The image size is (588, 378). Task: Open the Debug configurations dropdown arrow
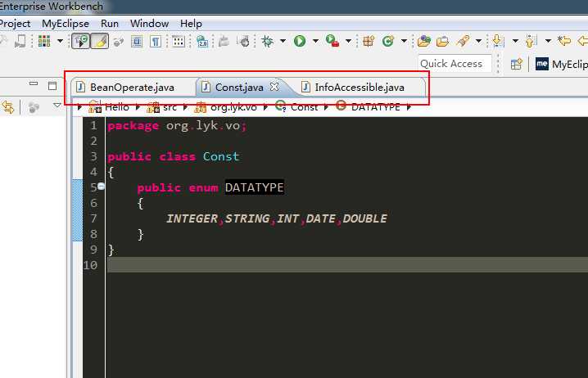[x=283, y=41]
